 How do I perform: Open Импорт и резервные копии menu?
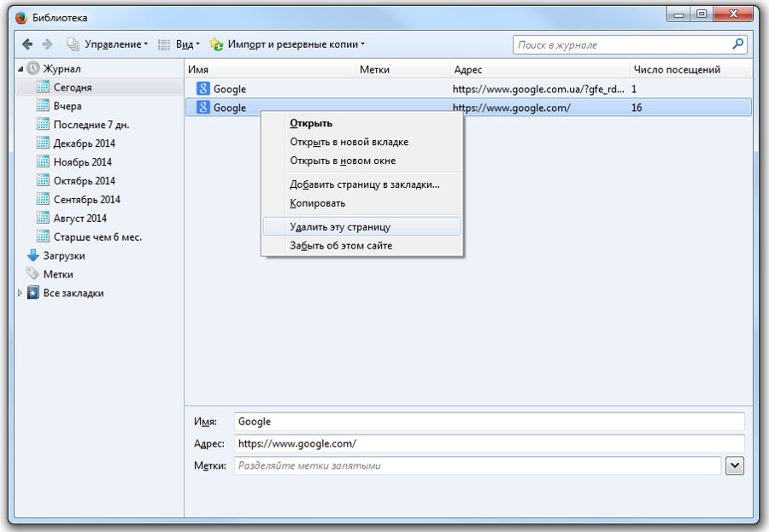click(x=287, y=44)
